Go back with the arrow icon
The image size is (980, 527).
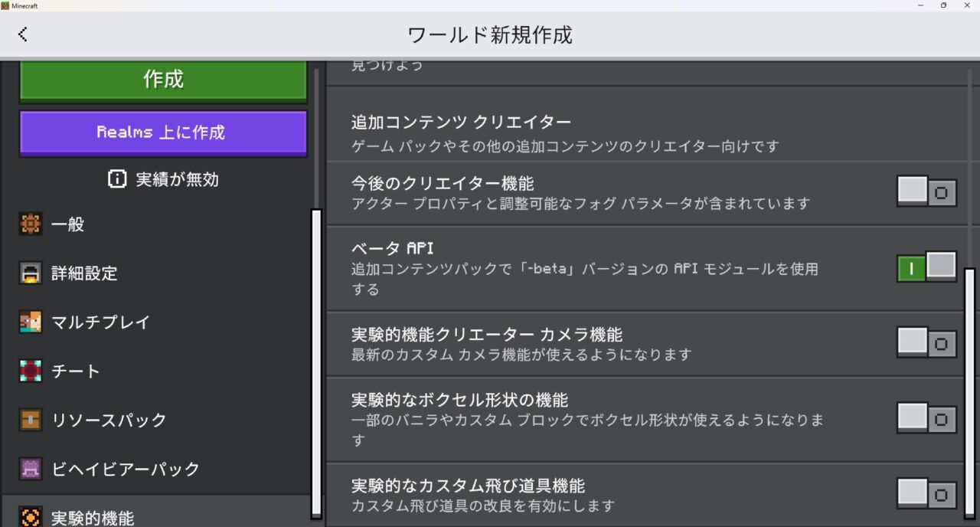pos(23,34)
